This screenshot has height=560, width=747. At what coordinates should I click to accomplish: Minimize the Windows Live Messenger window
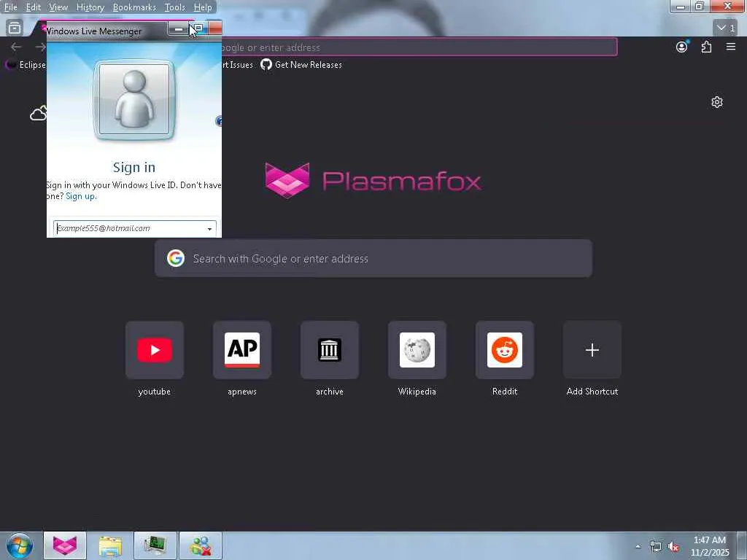[x=178, y=29]
